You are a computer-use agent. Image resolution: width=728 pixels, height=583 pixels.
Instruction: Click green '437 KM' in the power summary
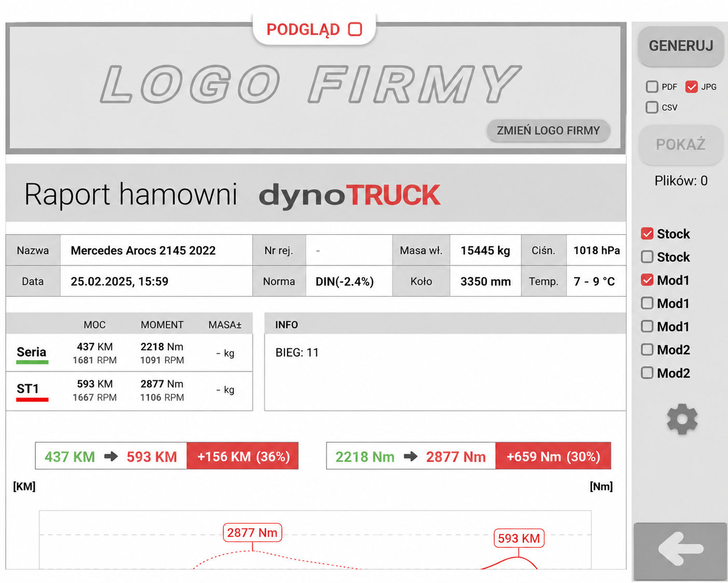click(x=70, y=457)
